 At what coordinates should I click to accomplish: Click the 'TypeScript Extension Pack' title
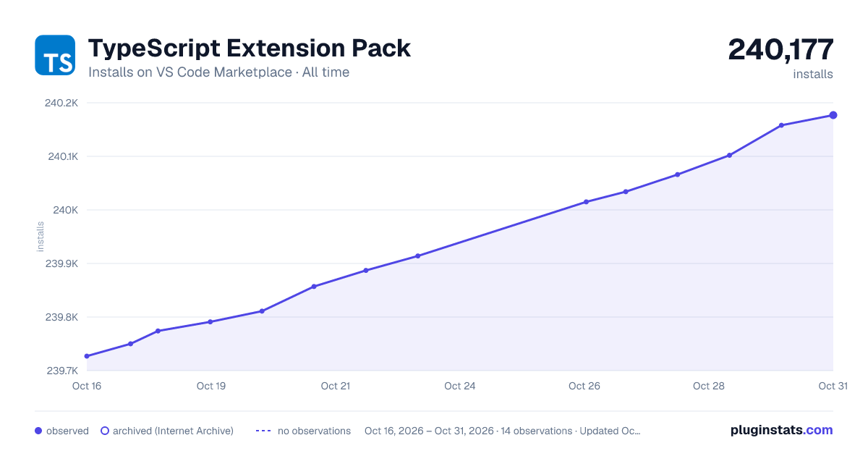pyautogui.click(x=250, y=48)
